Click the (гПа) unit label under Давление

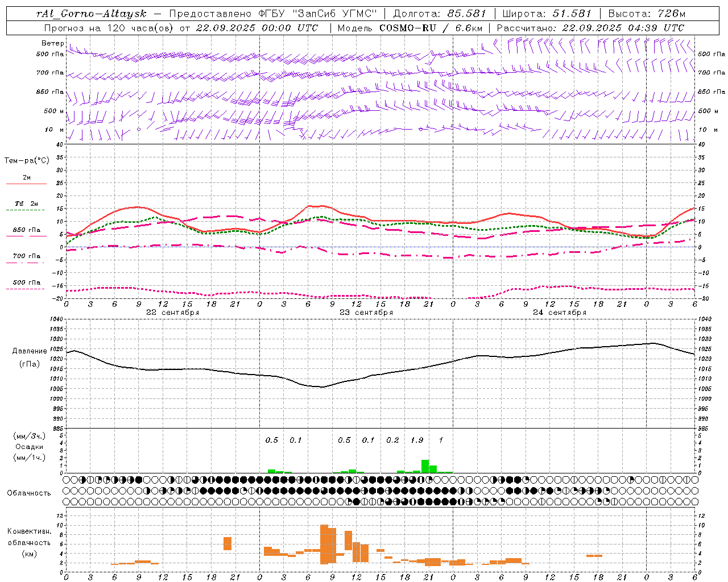29,364
